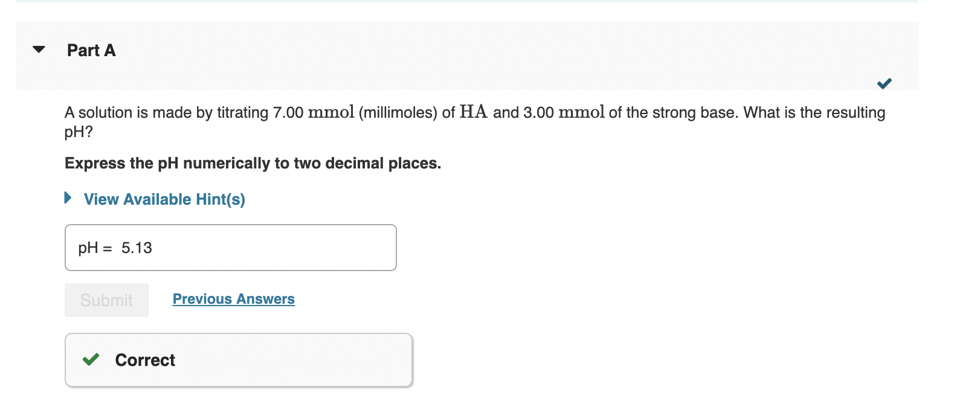Open Previous Answers
The width and height of the screenshot is (980, 407).
coord(234,298)
